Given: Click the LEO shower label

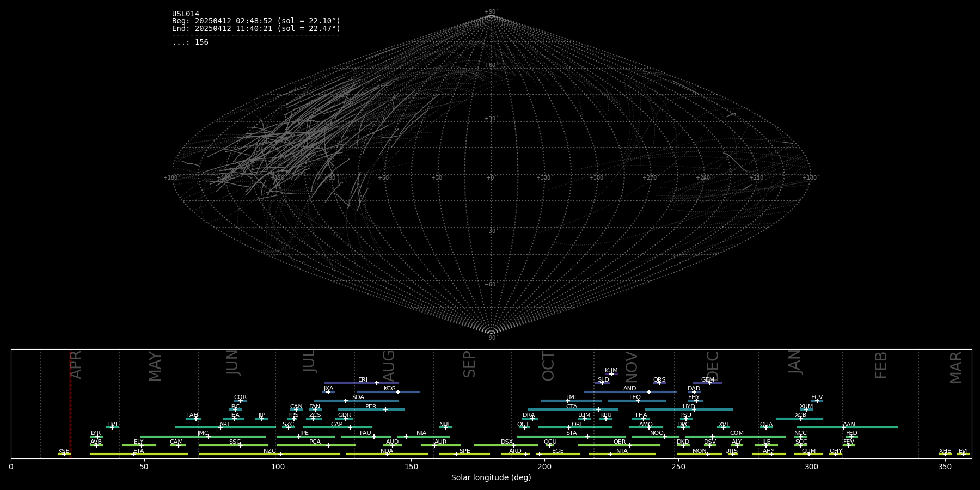Looking at the screenshot, I should pos(635,397).
